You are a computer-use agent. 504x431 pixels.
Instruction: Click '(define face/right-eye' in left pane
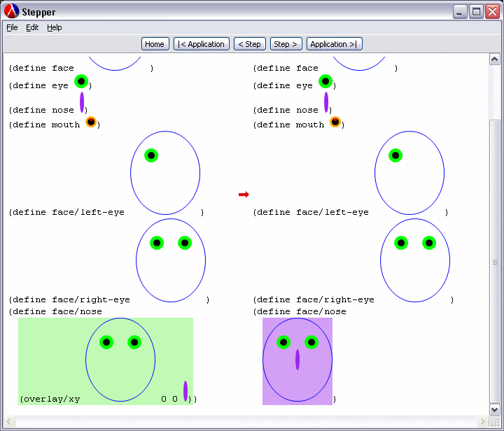[x=69, y=299]
